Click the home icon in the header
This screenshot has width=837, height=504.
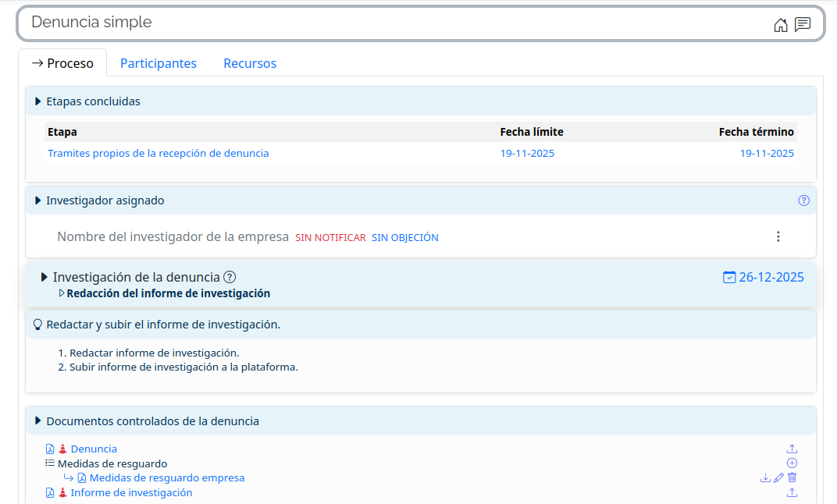[780, 25]
